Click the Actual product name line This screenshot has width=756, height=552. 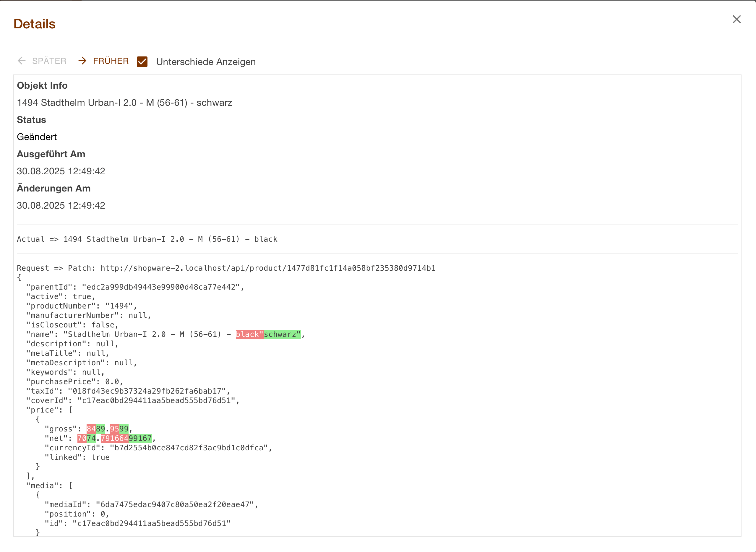[147, 239]
